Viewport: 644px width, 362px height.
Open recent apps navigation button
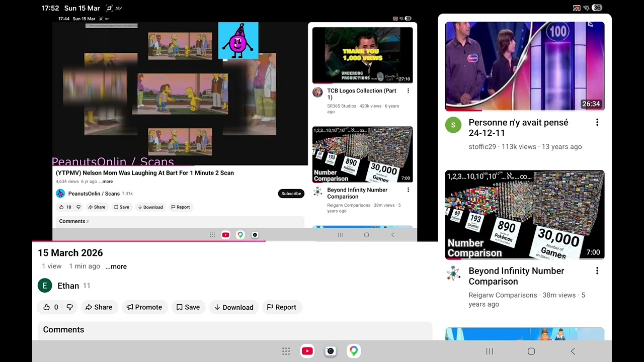point(490,351)
